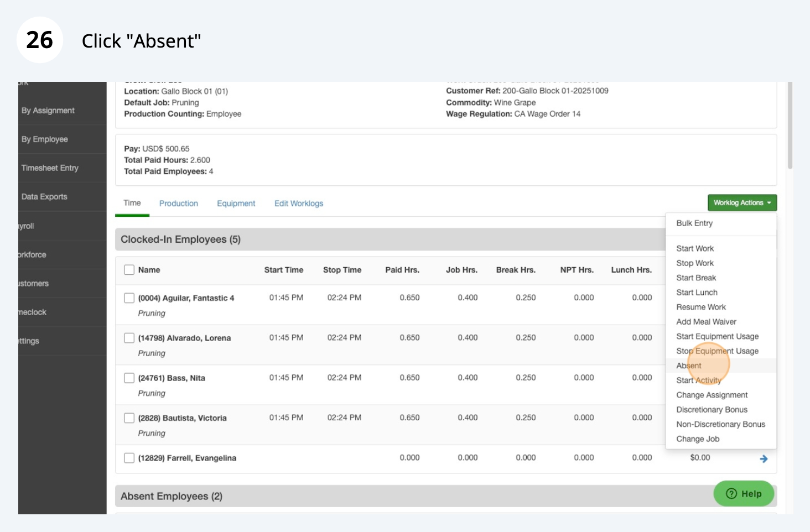Click the page's vertical scrollbar

tap(790, 127)
